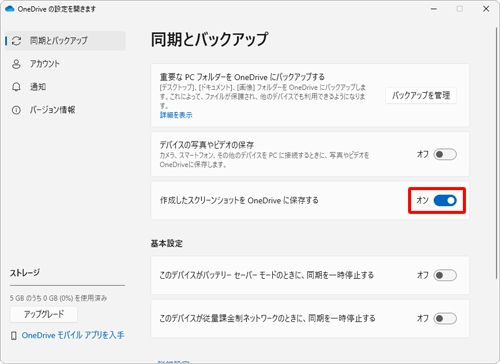500x364 pixels.
Task: Click the 同期とバックアップ page title
Action: click(209, 39)
